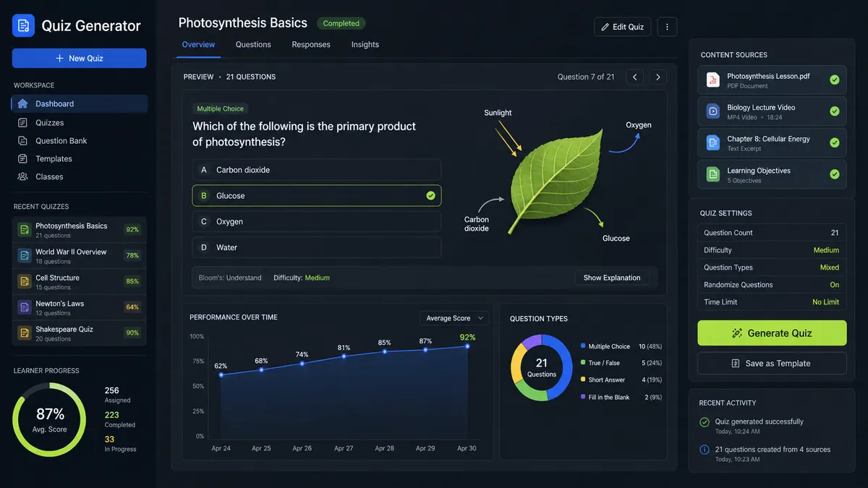The image size is (868, 488).
Task: Click the Shakespeare Quiz icon
Action: [x=24, y=333]
